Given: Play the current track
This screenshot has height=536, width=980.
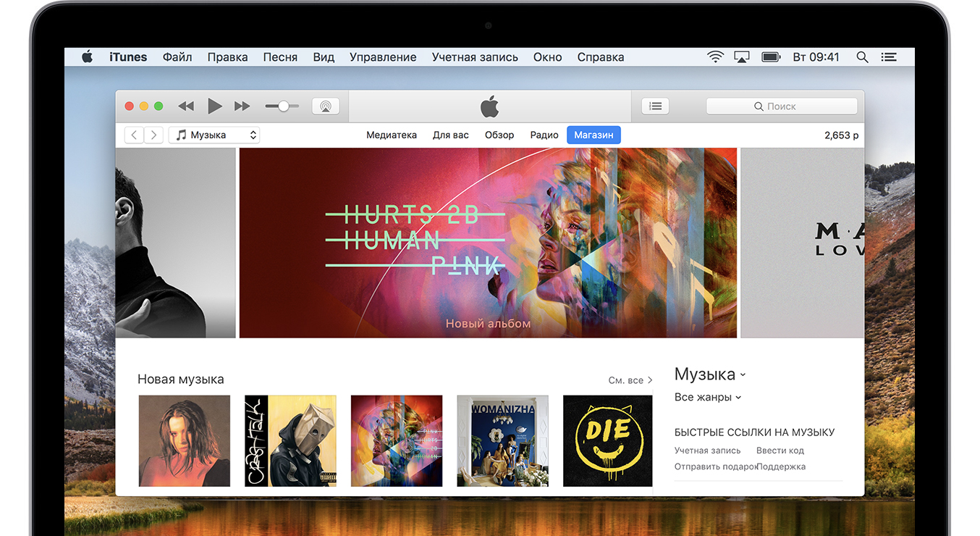Looking at the screenshot, I should [215, 106].
